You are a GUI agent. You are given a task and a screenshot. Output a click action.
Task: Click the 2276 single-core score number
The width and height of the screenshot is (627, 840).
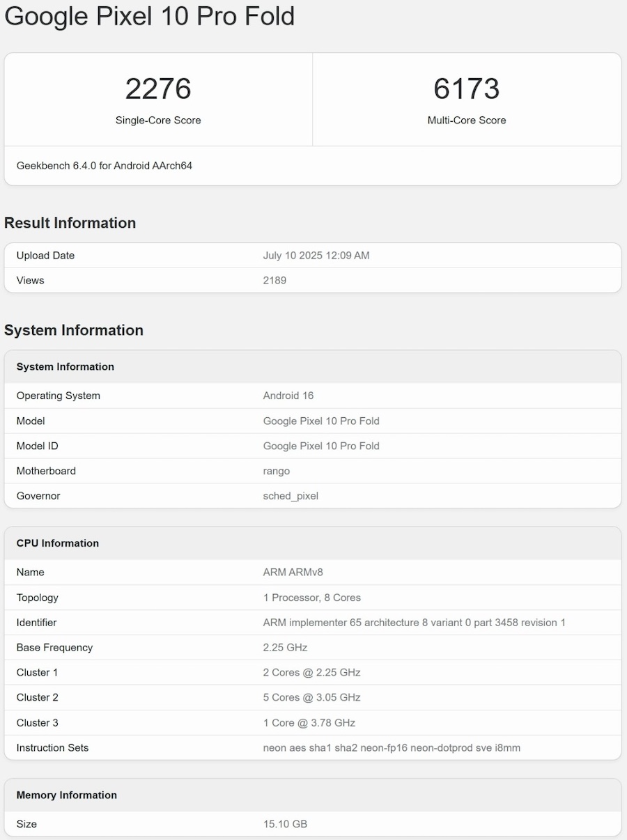click(158, 89)
